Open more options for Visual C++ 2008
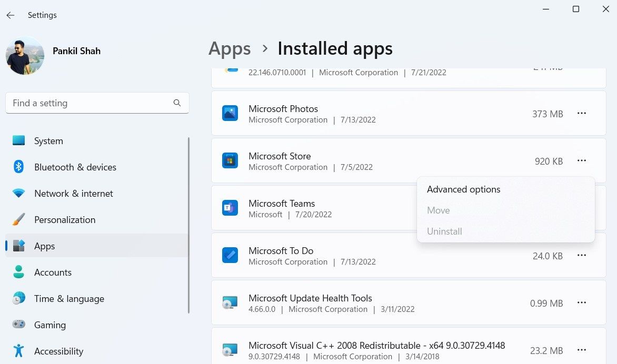Viewport: 617px width, 364px height. pyautogui.click(x=582, y=350)
